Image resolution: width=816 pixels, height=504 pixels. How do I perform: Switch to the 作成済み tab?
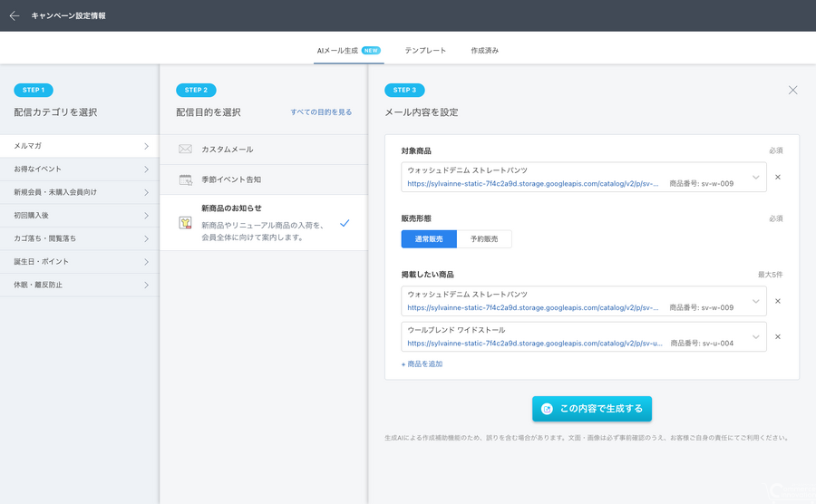pyautogui.click(x=484, y=51)
